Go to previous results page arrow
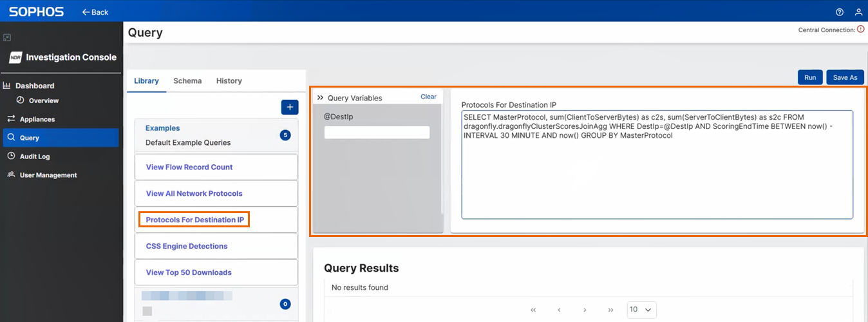 click(559, 310)
